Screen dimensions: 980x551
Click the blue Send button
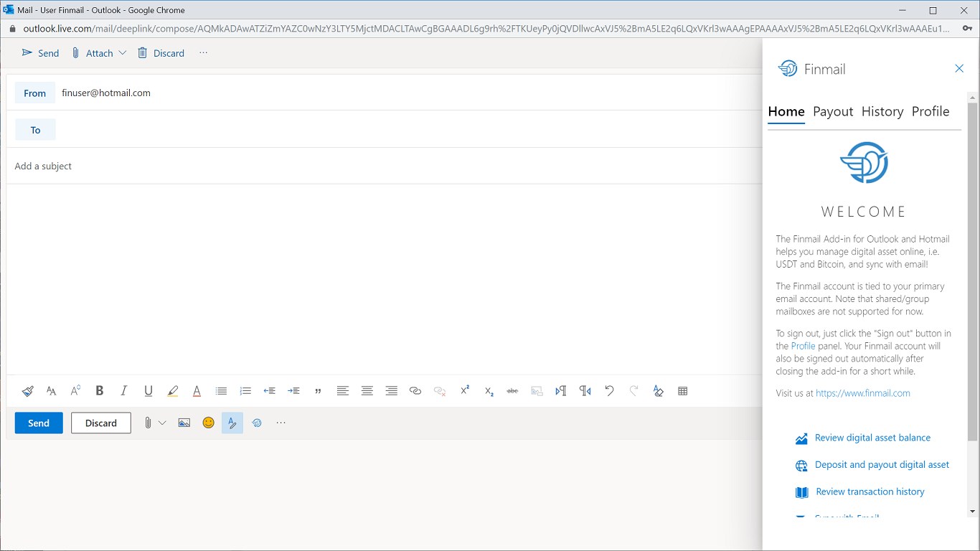[x=39, y=423]
